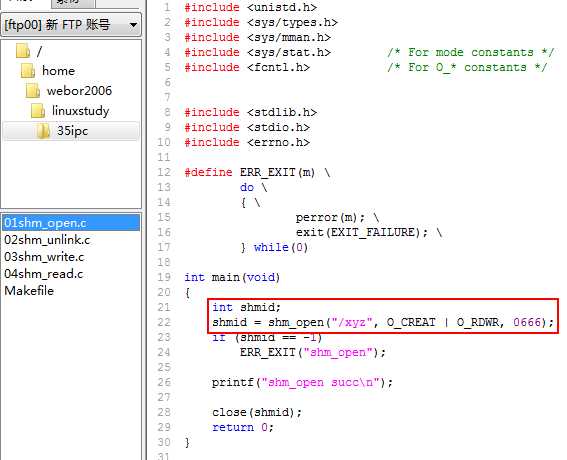Screen dimensions: 567x460
Task: Click the 'perror(m);' statement
Action: (330, 217)
